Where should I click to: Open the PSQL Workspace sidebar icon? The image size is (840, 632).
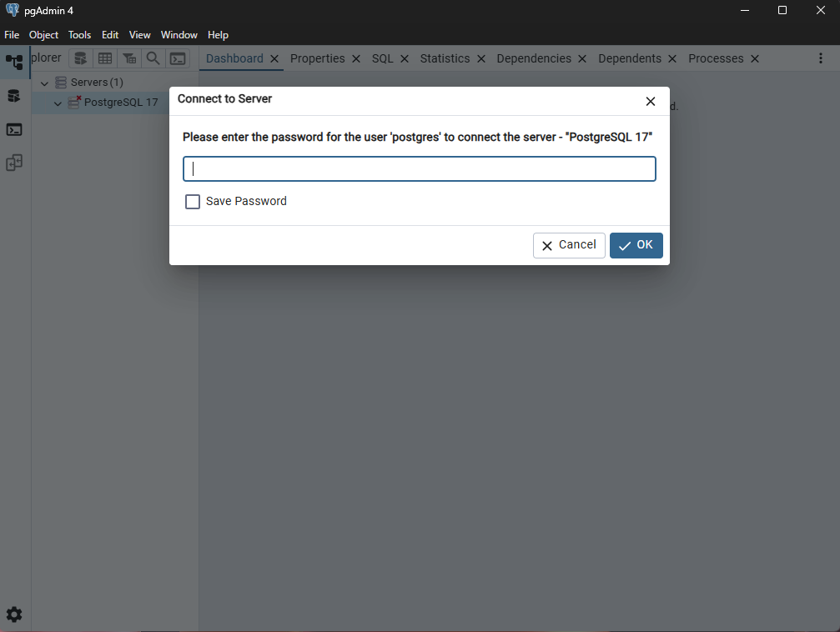pyautogui.click(x=14, y=129)
